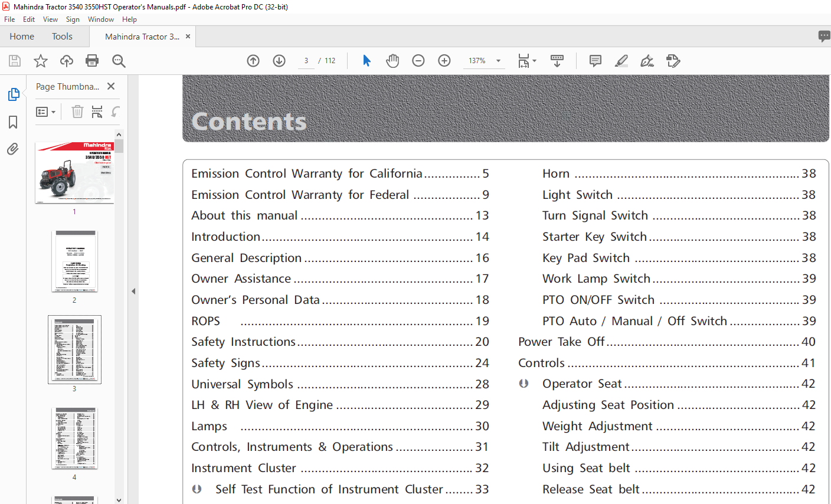Open Turn Signal Switch contents entry
831x504 pixels.
coord(679,215)
